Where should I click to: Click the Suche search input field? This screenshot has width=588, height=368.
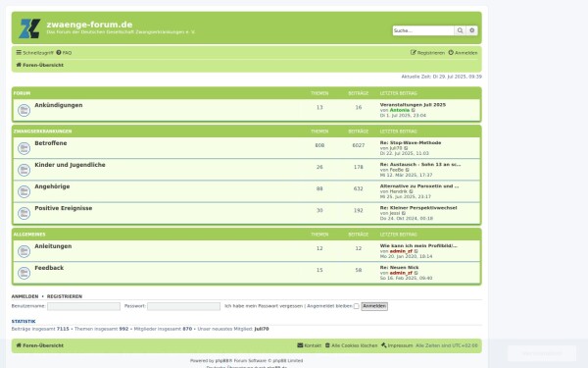pyautogui.click(x=423, y=30)
